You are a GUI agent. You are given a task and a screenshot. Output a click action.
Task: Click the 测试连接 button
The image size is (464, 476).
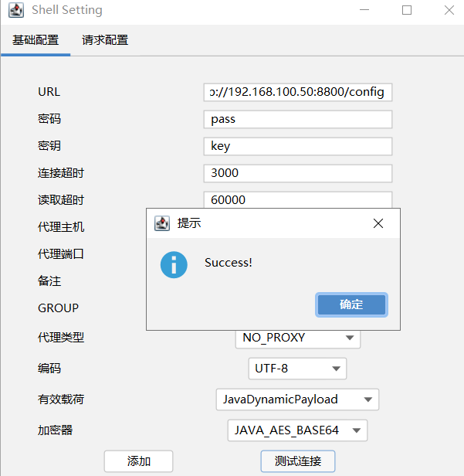coord(297,461)
